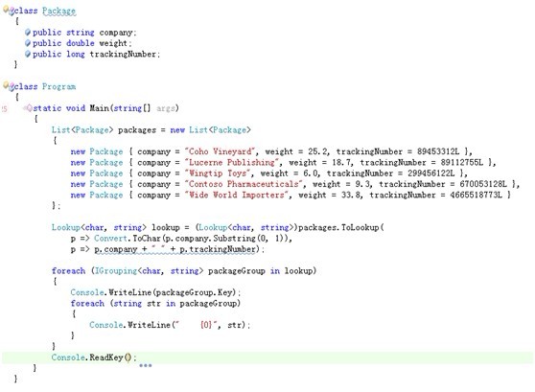The height and width of the screenshot is (392, 535).
Task: Click the IGrouping type in foreach
Action: (116, 271)
